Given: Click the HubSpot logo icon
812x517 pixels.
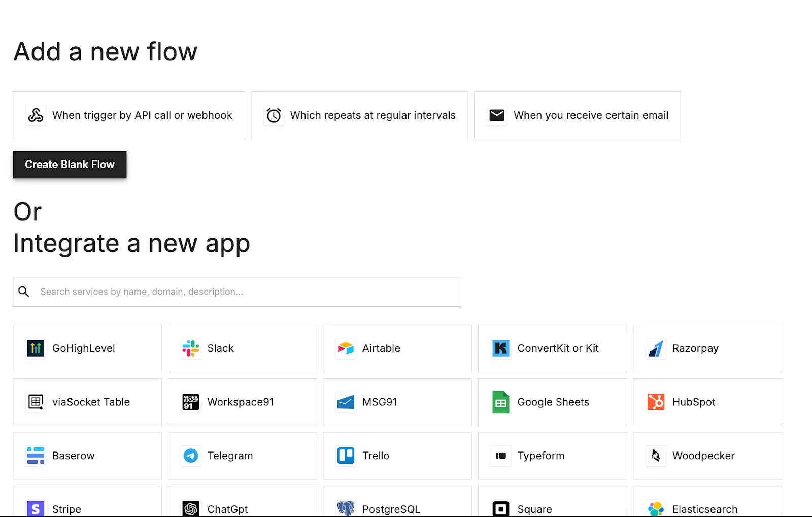Looking at the screenshot, I should click(656, 402).
